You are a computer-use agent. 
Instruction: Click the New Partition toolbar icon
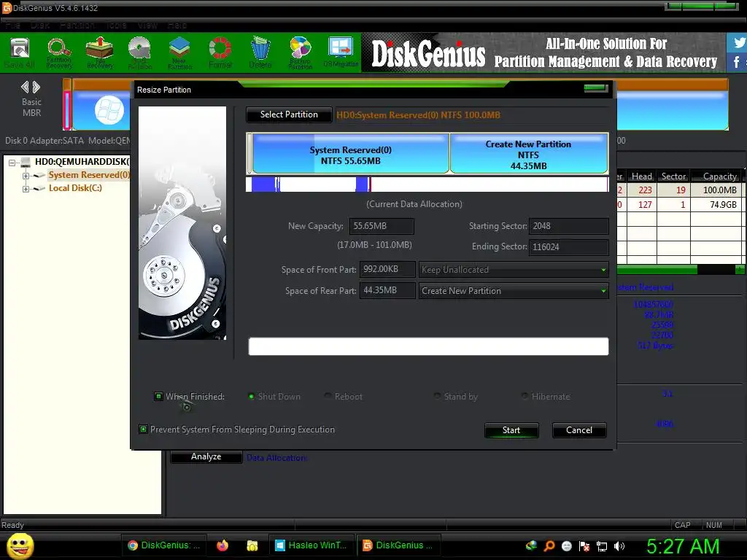click(179, 52)
